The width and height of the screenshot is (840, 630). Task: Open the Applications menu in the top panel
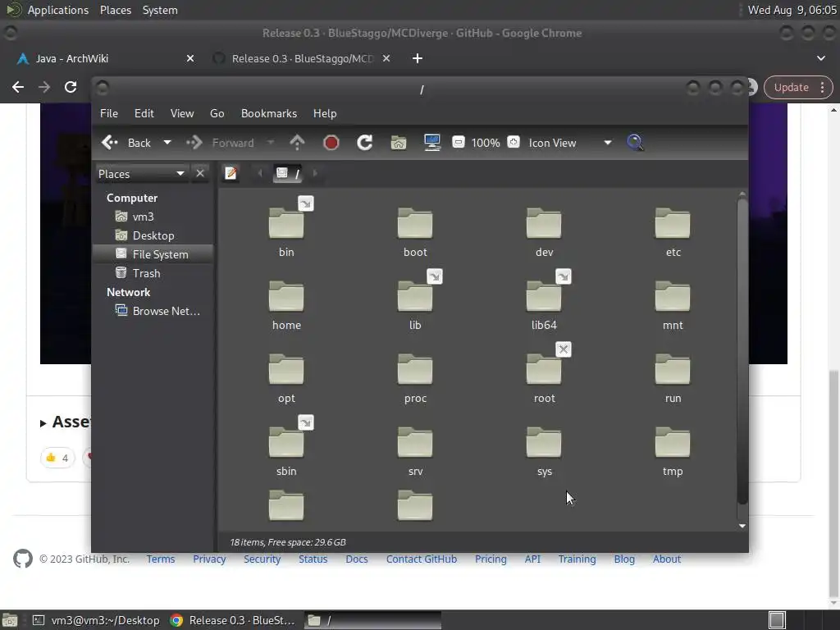(x=58, y=10)
